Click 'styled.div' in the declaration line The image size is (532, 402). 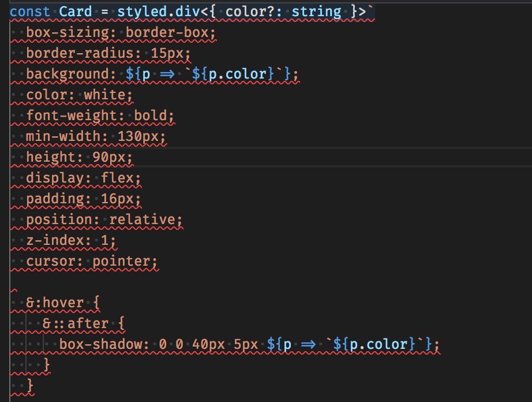click(159, 12)
